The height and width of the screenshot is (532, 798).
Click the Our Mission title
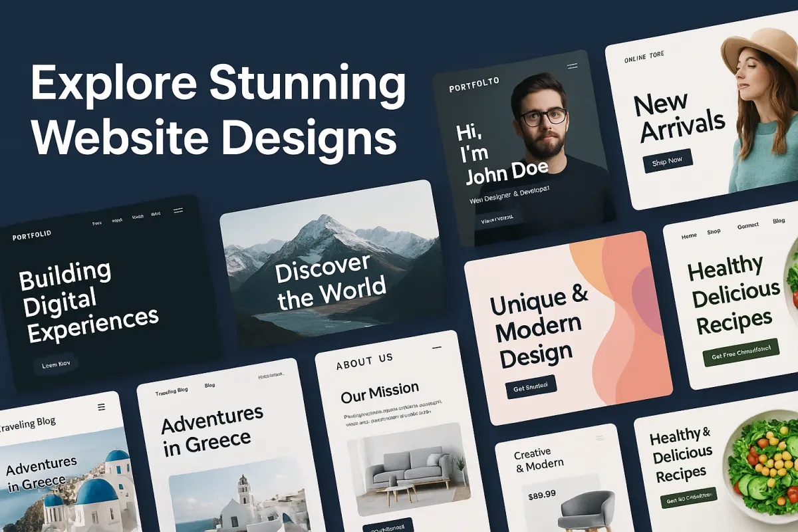380,392
